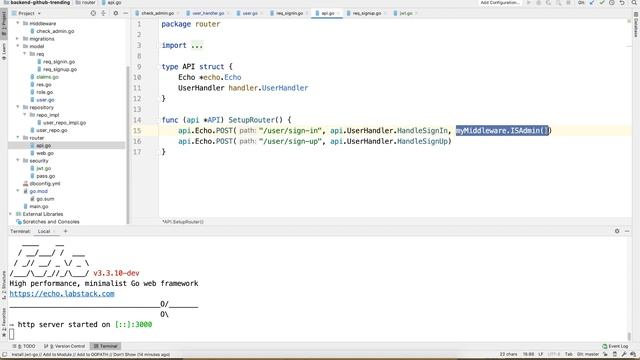Image resolution: width=640 pixels, height=360 pixels.
Task: Click the Search Everywhere magnifier icon
Action: pos(634,3)
